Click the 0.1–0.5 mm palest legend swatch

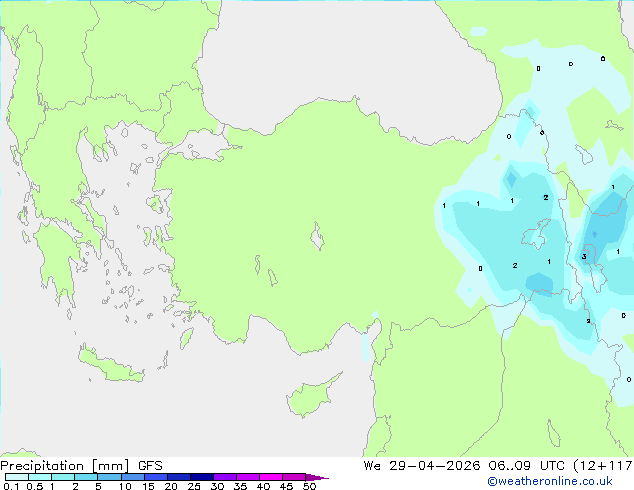(17, 477)
